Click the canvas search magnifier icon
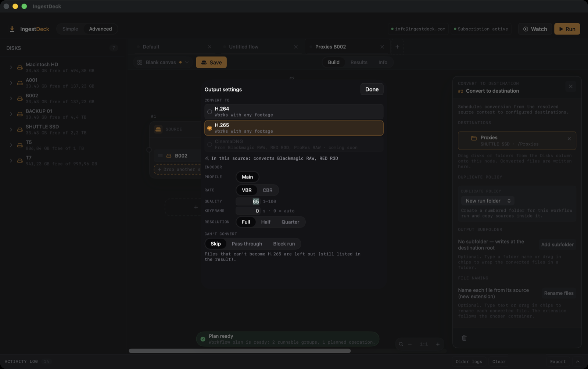Image resolution: width=588 pixels, height=369 pixels. [x=401, y=344]
